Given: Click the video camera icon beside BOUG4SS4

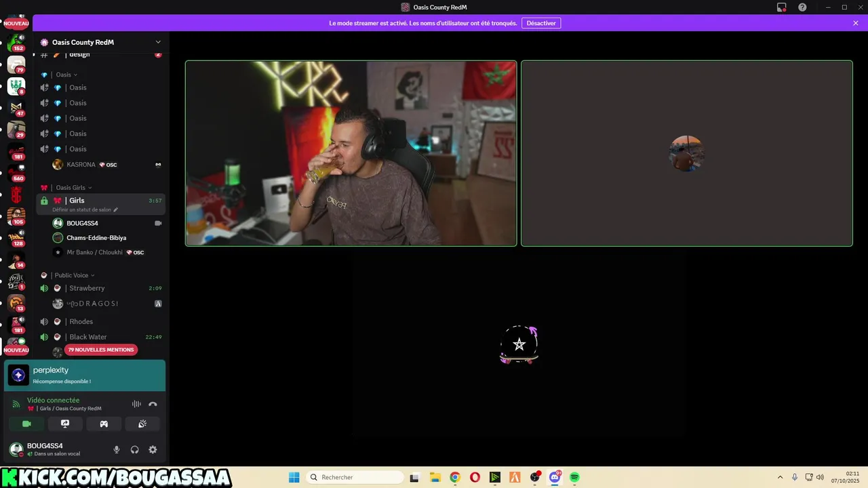Looking at the screenshot, I should pos(158,223).
